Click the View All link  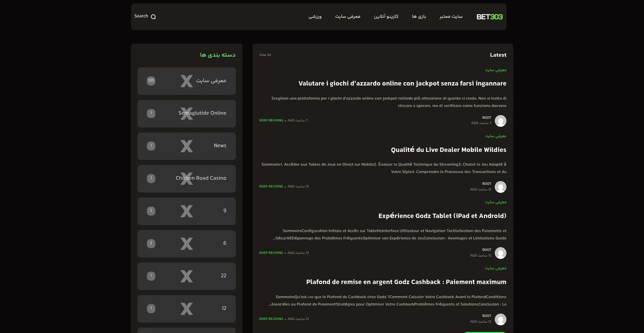click(265, 55)
